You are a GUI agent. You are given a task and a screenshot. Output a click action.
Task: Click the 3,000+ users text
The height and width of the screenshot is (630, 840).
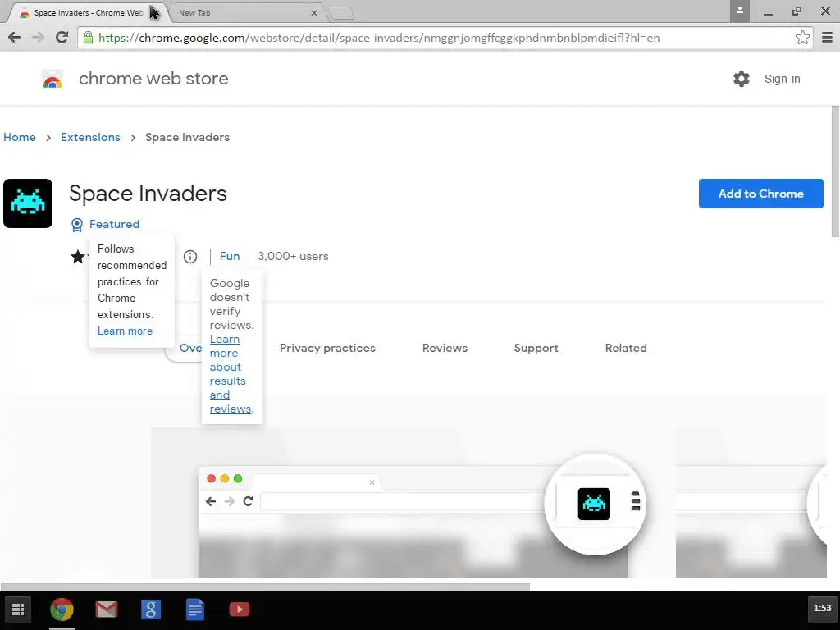click(293, 256)
